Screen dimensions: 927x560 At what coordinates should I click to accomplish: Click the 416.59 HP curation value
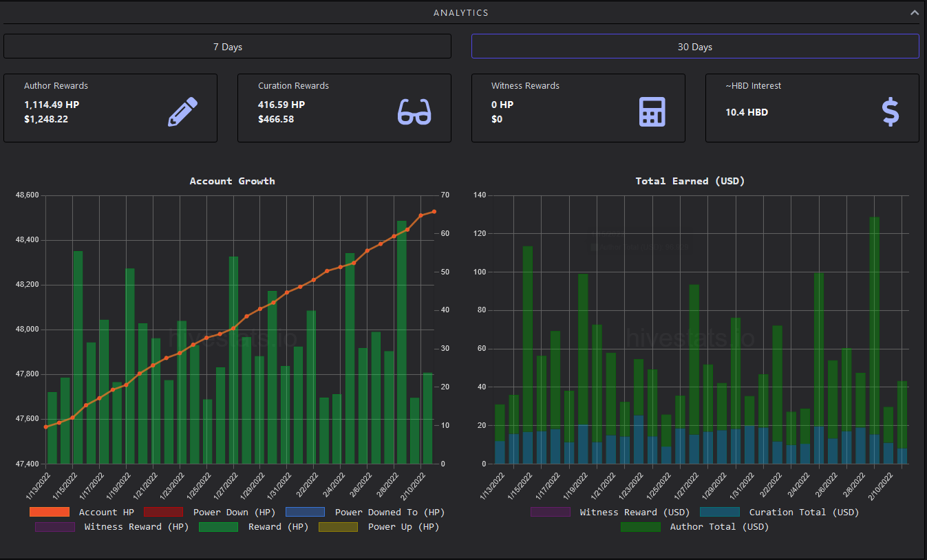coord(281,105)
